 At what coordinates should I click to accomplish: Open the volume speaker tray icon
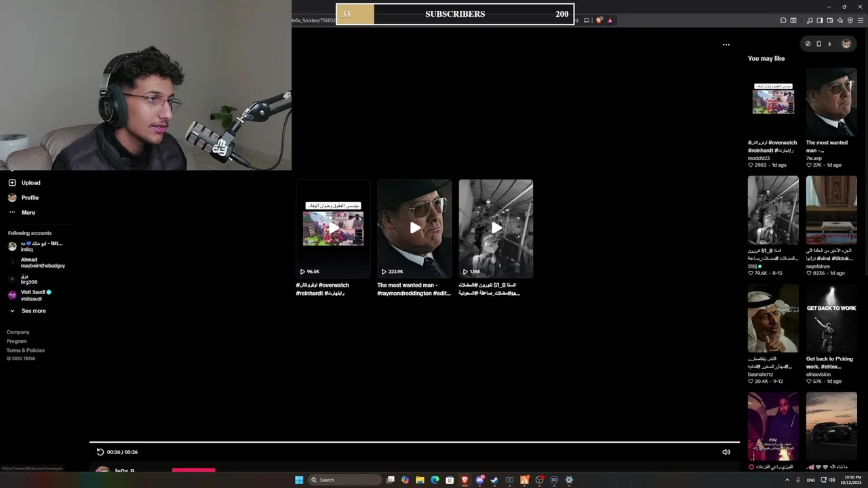[832, 480]
